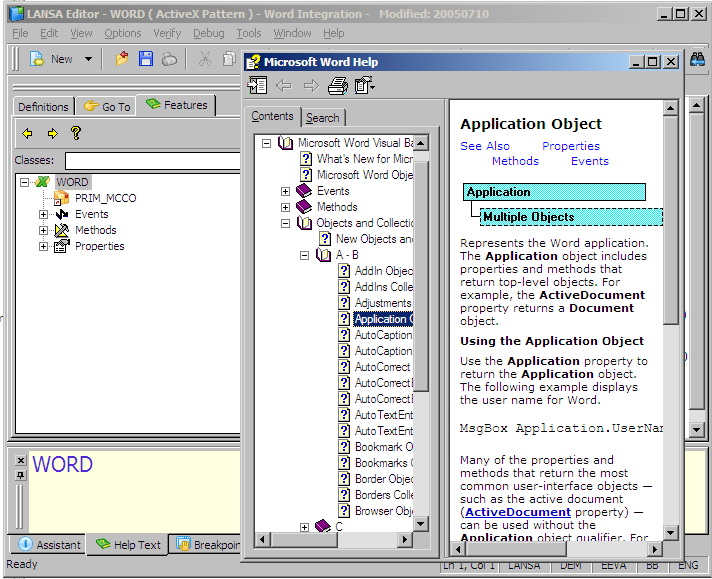Screen dimensions: 712x579
Task: Open the Verify menu
Action: [167, 33]
